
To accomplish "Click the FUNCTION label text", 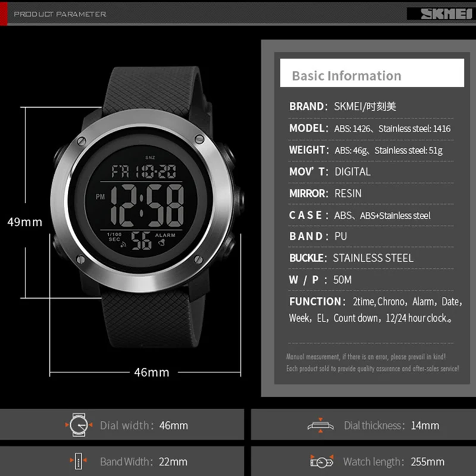I will click(317, 302).
